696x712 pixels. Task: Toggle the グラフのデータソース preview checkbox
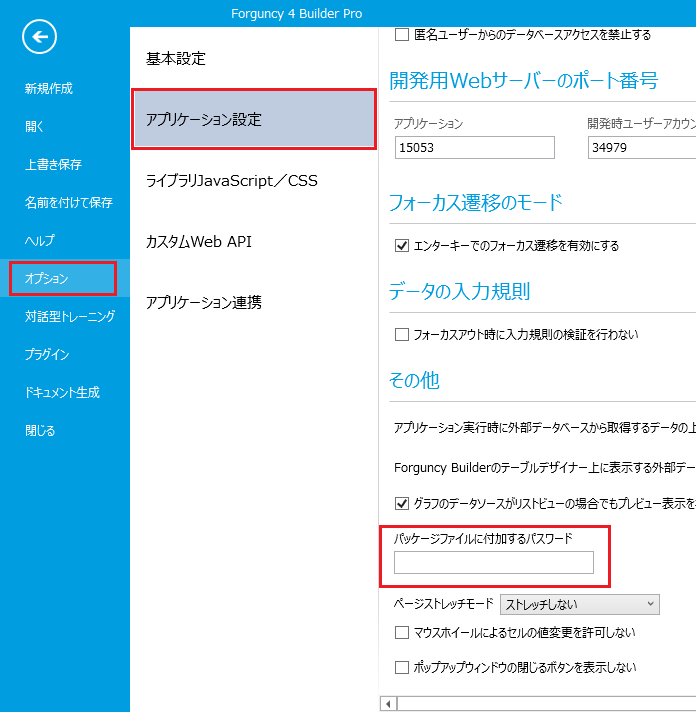402,504
